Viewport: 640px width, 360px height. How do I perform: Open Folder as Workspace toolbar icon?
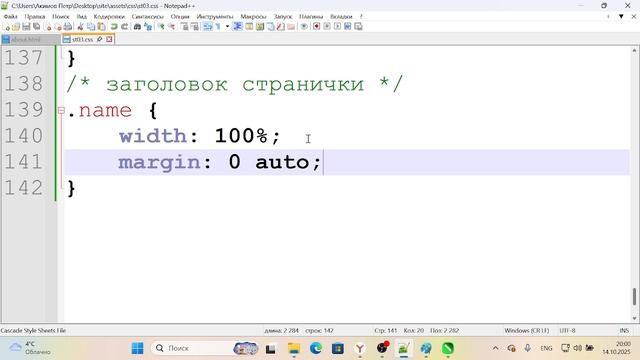pyautogui.click(x=291, y=27)
